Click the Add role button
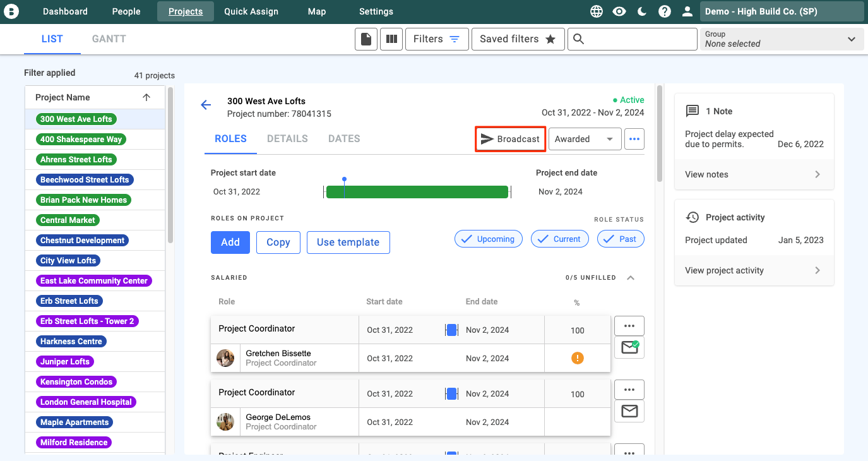This screenshot has width=868, height=461. coord(230,242)
